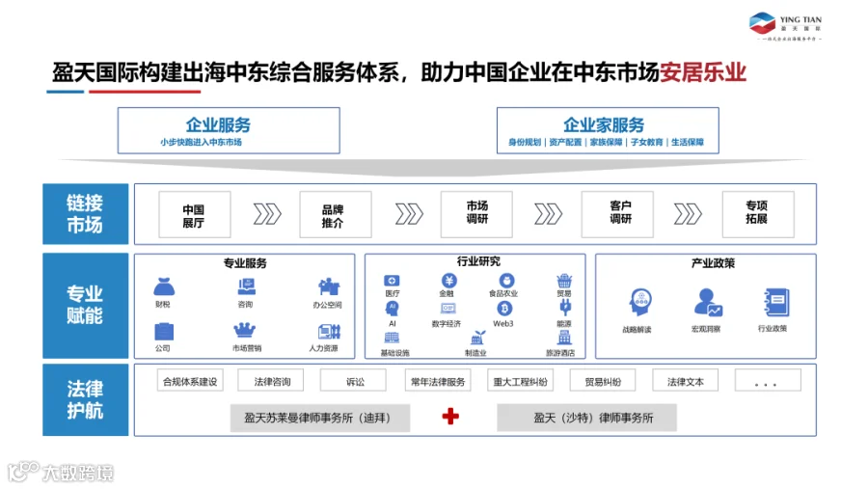Viewport: 868px width, 489px height.
Task: Click the red plus sign between law firms
Action: (x=450, y=416)
